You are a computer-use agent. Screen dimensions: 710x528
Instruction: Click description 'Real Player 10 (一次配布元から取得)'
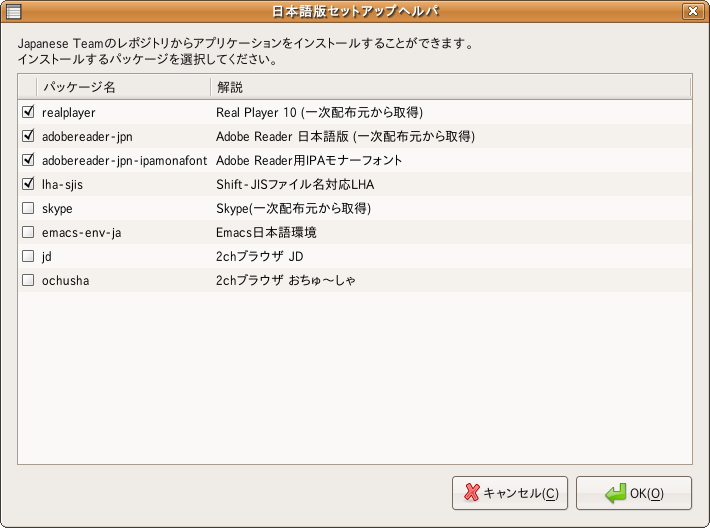click(319, 112)
